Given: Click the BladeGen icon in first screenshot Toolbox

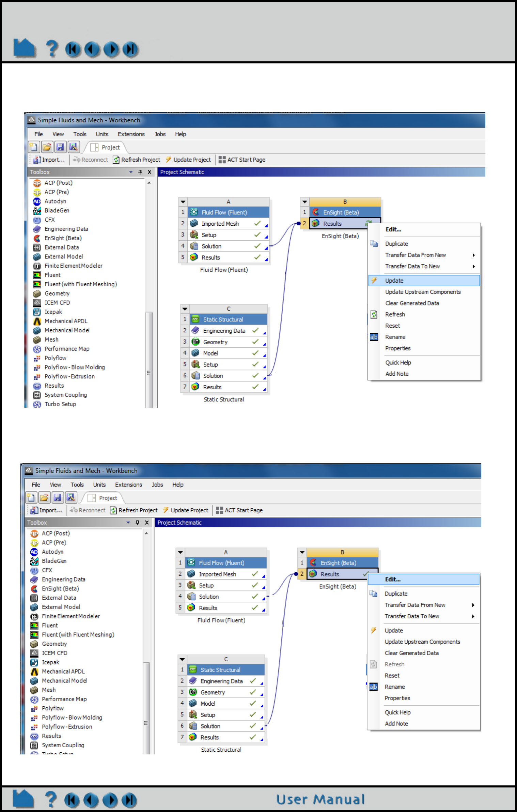Looking at the screenshot, I should [37, 211].
